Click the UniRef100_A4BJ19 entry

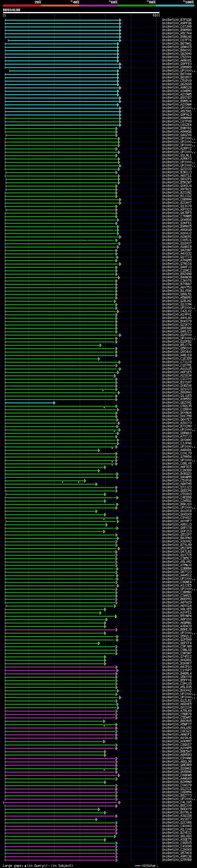[177, 355]
